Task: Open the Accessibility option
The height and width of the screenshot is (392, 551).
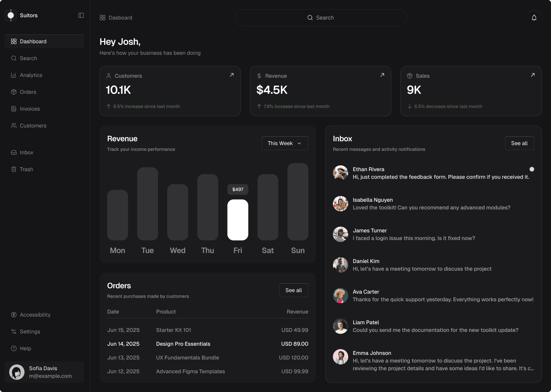Action: pos(35,315)
